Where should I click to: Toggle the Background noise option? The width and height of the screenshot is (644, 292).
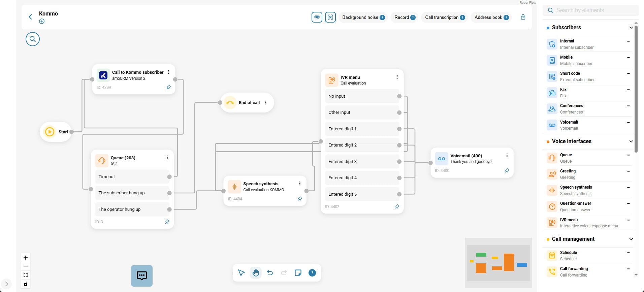[x=363, y=18]
